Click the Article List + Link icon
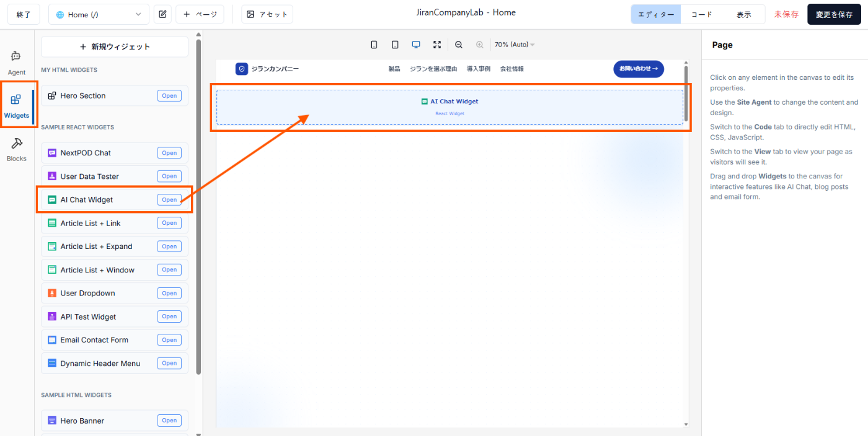The width and height of the screenshot is (868, 436). 52,223
